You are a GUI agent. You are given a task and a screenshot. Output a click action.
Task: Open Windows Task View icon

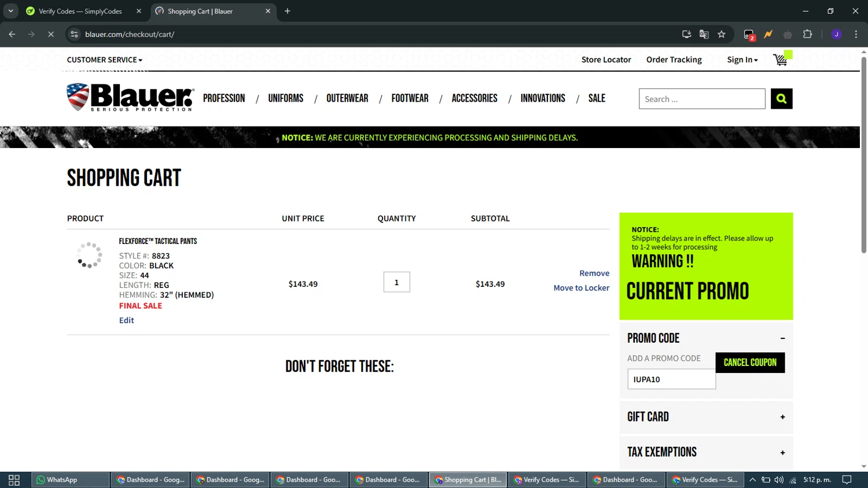14,480
